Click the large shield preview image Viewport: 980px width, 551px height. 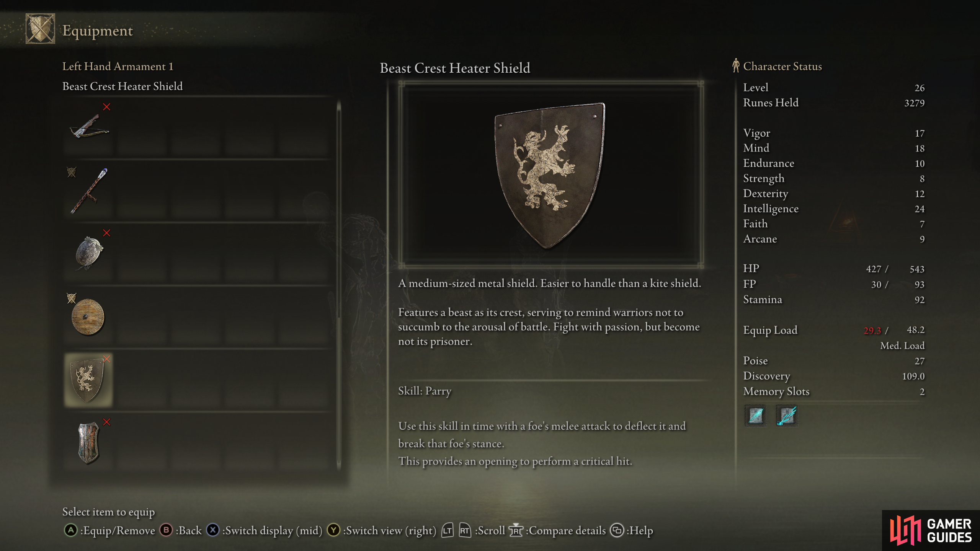coord(550,174)
